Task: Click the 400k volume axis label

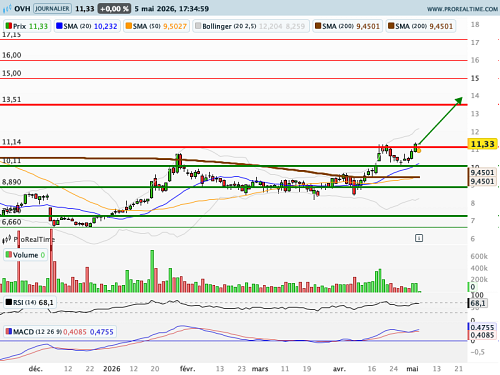Action: [479, 268]
